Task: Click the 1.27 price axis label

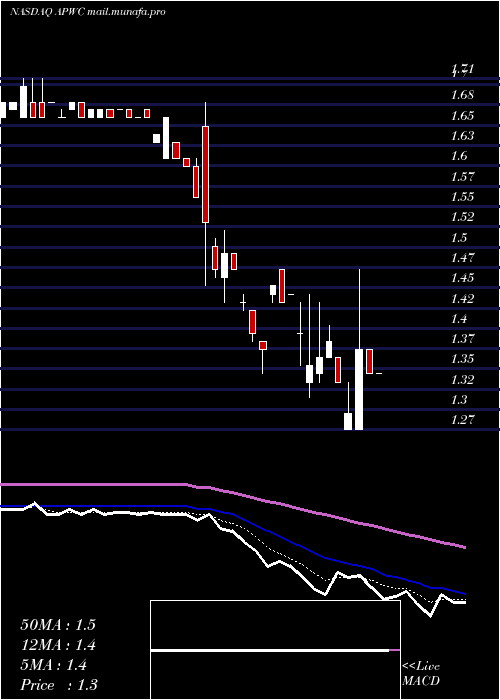Action: [462, 421]
